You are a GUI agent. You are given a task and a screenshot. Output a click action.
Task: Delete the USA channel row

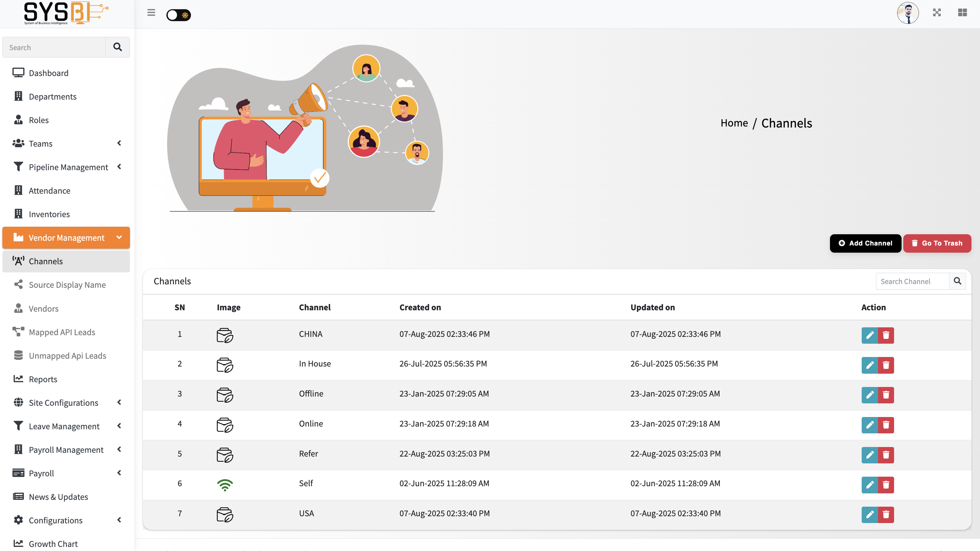point(886,515)
